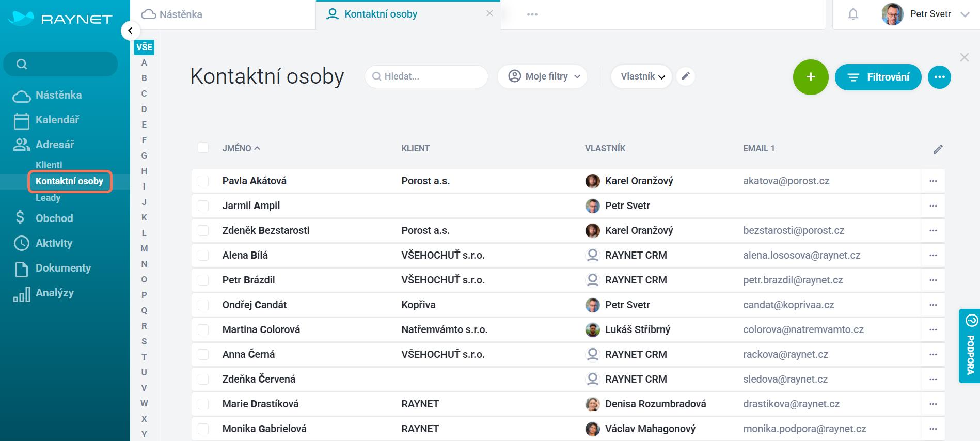Image resolution: width=980 pixels, height=441 pixels.
Task: Open the PODPORA support widget
Action: coord(970,346)
